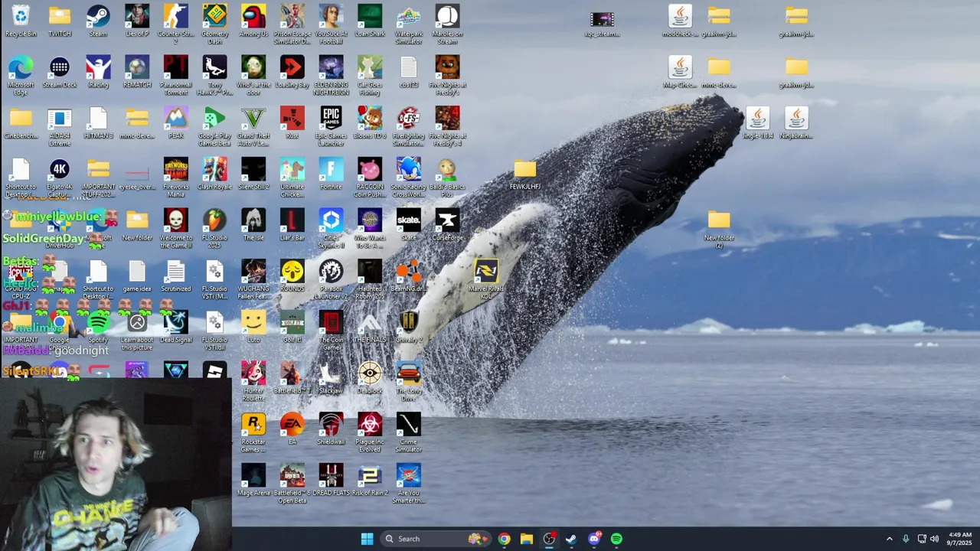The width and height of the screenshot is (980, 551).
Task: Select the Loading Bay shortcut
Action: tap(292, 72)
